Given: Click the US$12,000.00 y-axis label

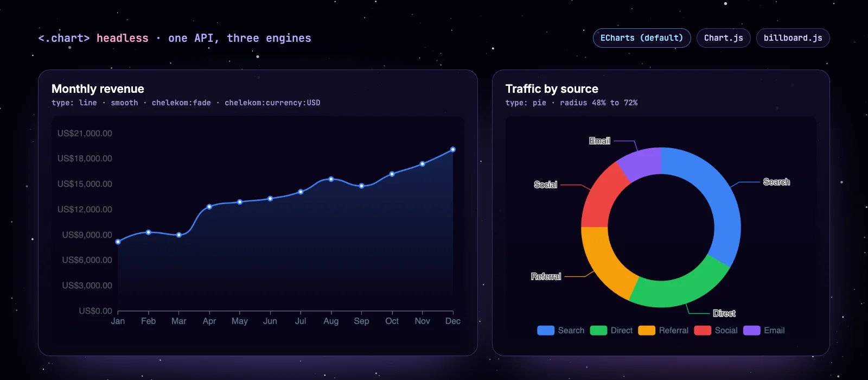Looking at the screenshot, I should pyautogui.click(x=85, y=210).
